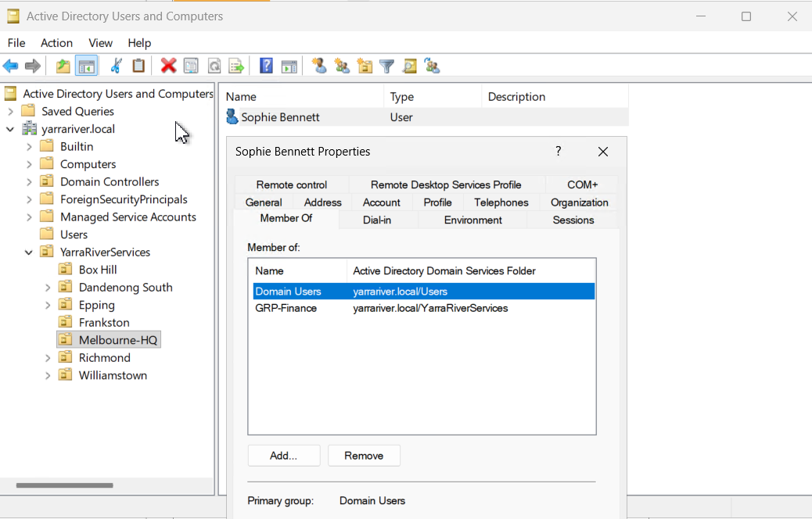Click the Domain Controllers OU folder icon

47,181
